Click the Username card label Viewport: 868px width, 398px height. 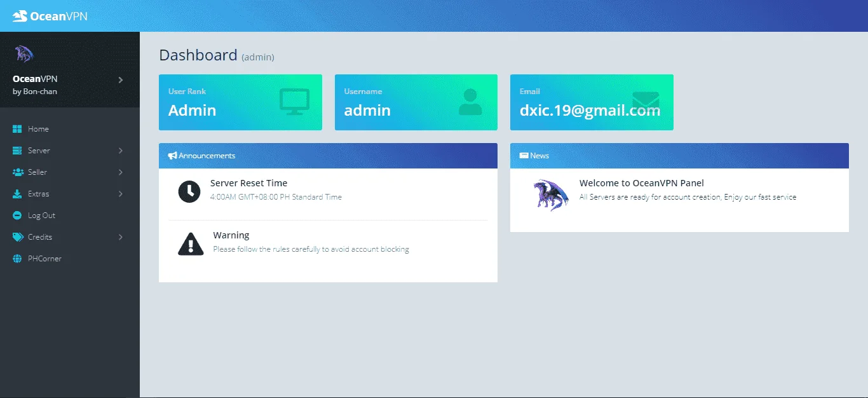pos(363,92)
